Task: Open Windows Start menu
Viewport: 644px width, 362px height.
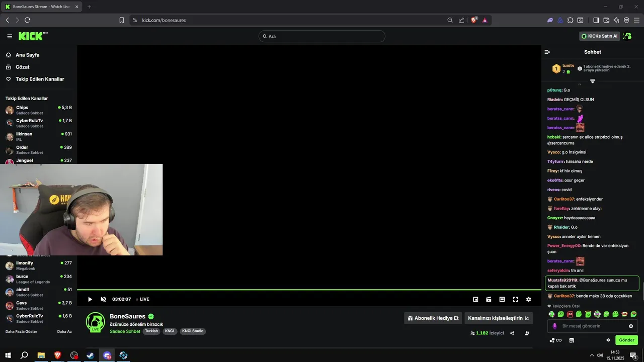Action: coord(8,355)
